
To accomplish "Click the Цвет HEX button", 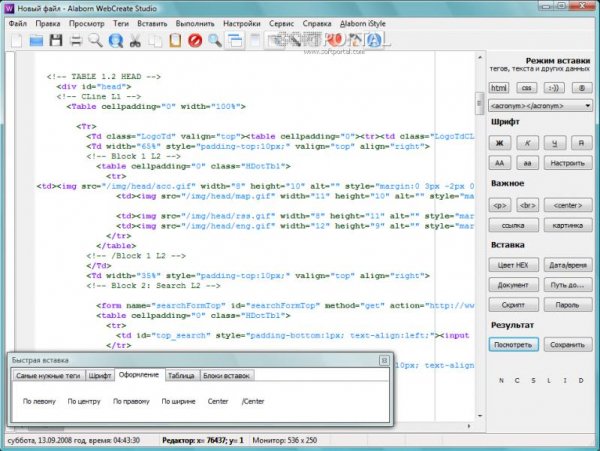I will [x=513, y=265].
